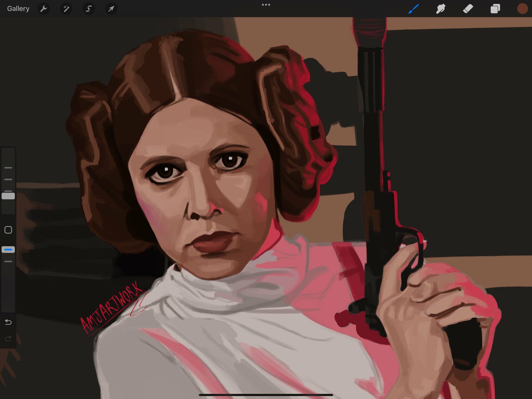Open the Layers panel
The width and height of the screenshot is (532, 399).
coord(495,9)
